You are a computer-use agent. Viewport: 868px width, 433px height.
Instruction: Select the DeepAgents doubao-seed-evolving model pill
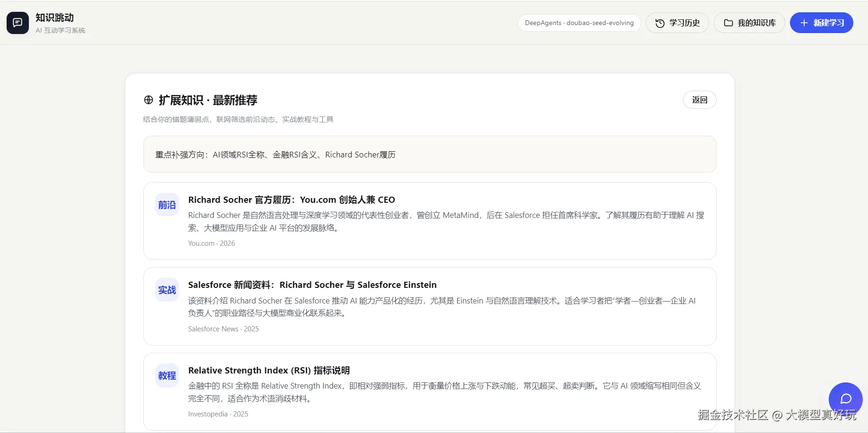point(579,23)
